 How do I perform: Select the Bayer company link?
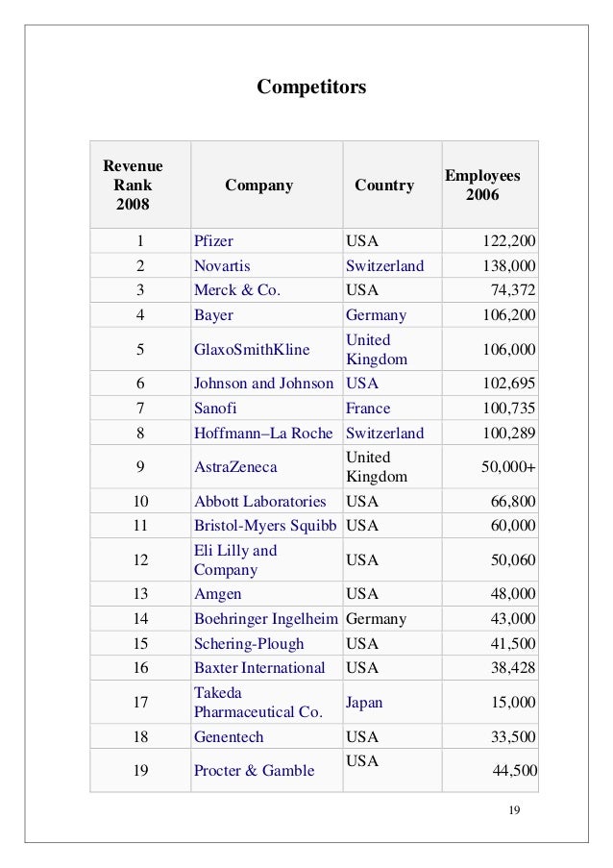[x=213, y=315]
